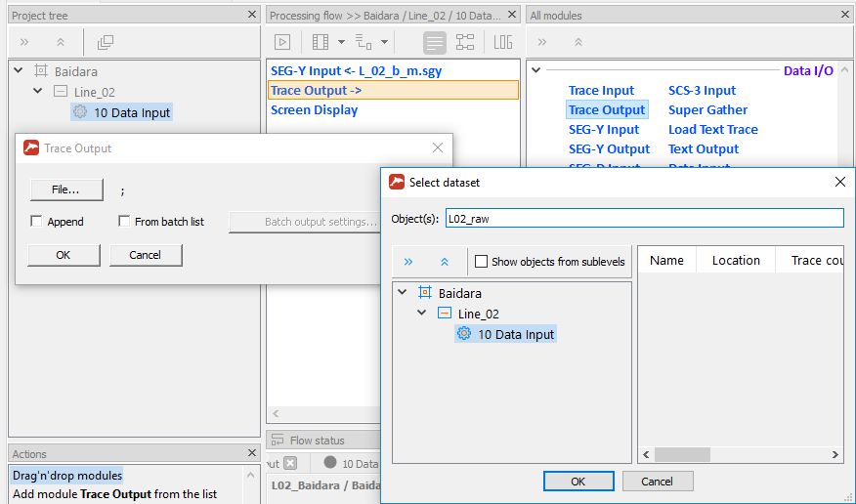The width and height of the screenshot is (856, 504).
Task: Click the copy windows icon in Project tree
Action: coord(106,42)
